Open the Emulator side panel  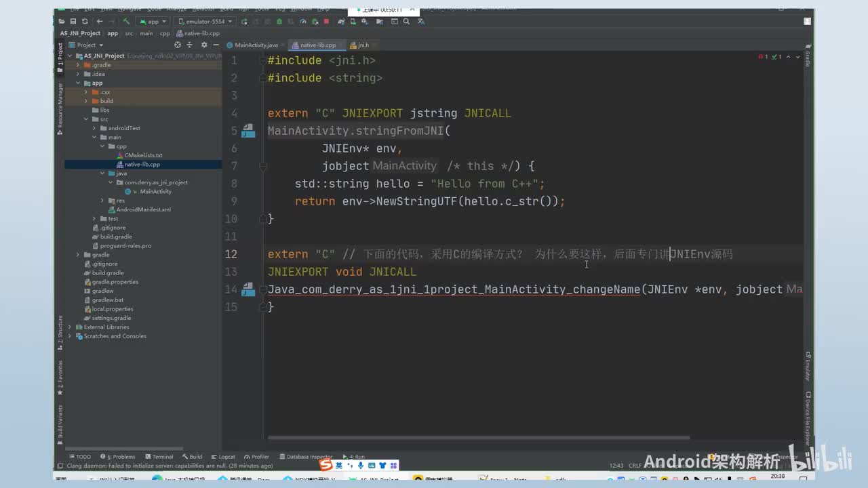point(808,366)
